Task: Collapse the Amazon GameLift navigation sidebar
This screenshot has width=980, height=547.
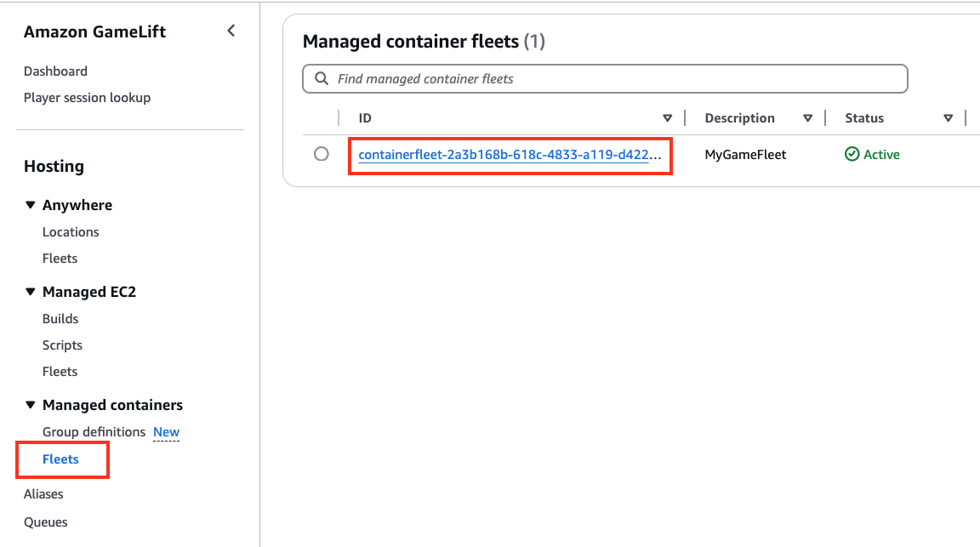Action: [x=231, y=30]
